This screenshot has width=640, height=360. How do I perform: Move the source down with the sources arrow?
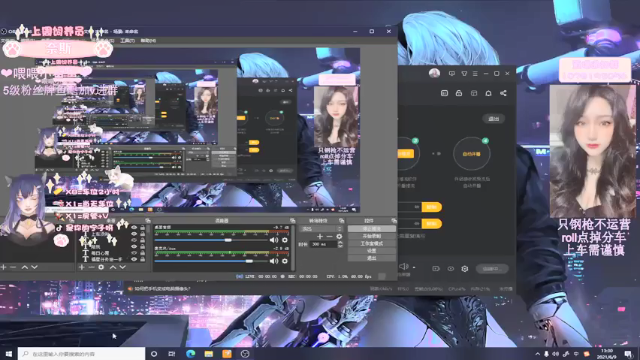pyautogui.click(x=122, y=267)
